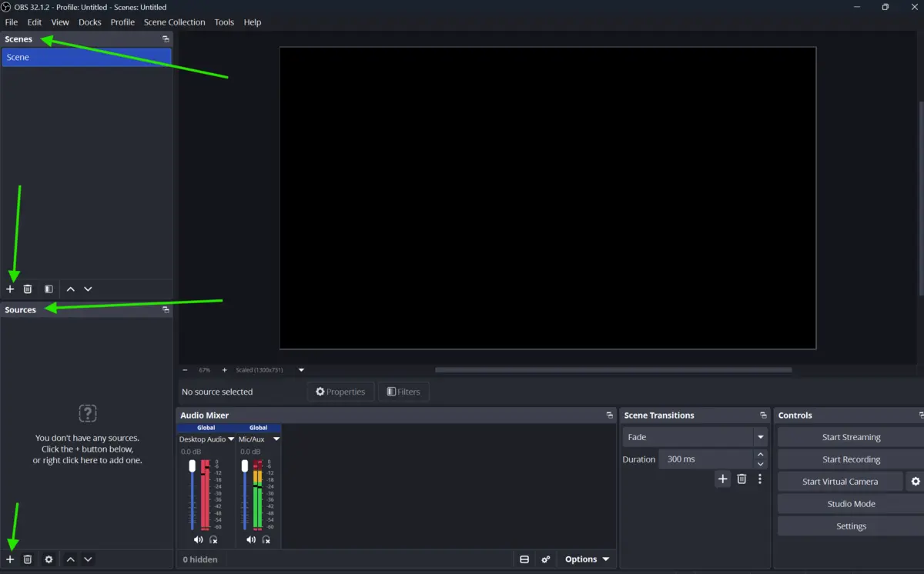Click Start Streaming
This screenshot has width=924, height=574.
[851, 437]
